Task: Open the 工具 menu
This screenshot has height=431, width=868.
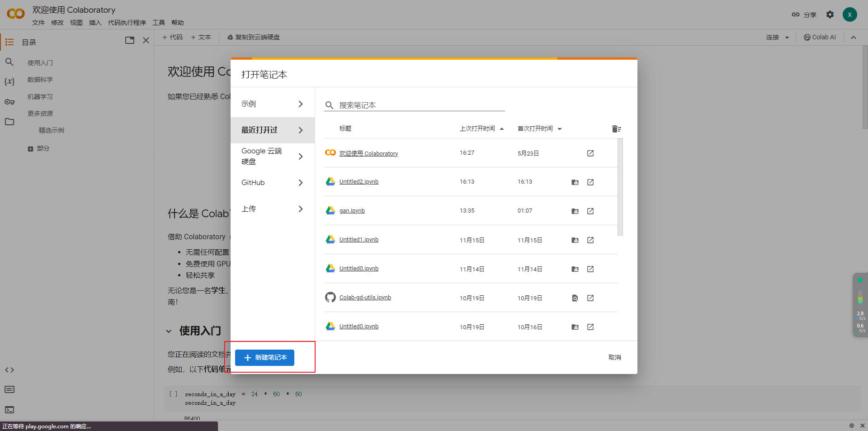Action: click(159, 23)
